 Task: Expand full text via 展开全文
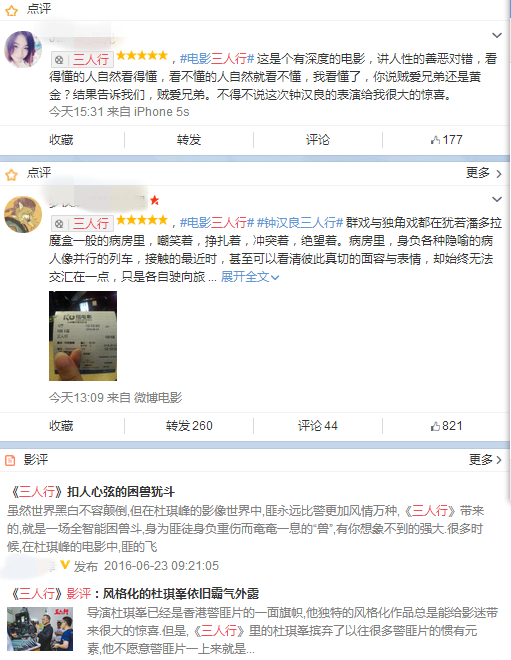point(250,277)
